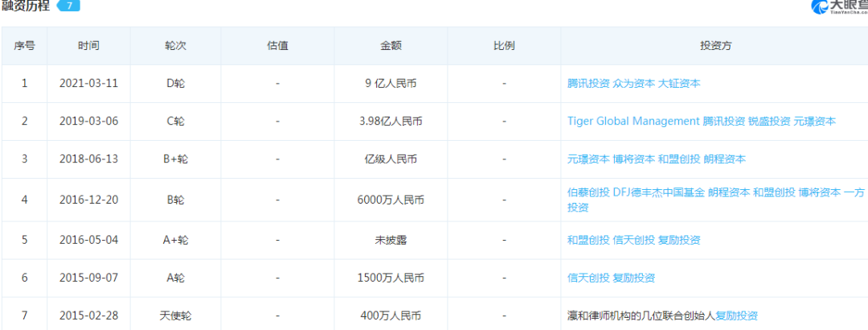Open 复励投资 link in 天使轮 row
Image resolution: width=868 pixels, height=330 pixels.
point(736,316)
